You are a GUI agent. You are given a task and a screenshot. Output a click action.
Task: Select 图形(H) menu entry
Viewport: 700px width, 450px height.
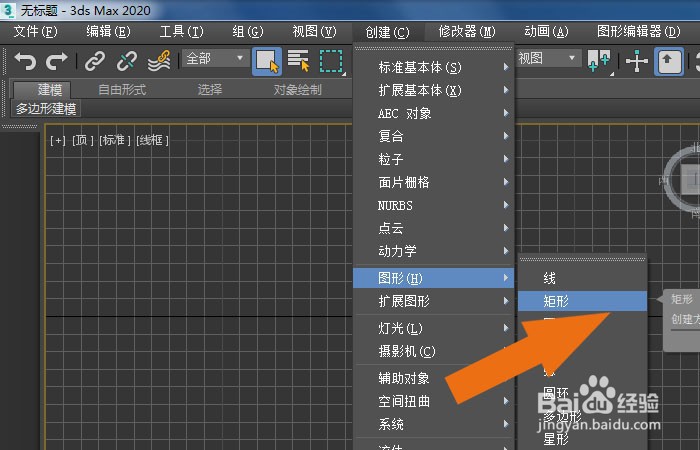point(433,278)
